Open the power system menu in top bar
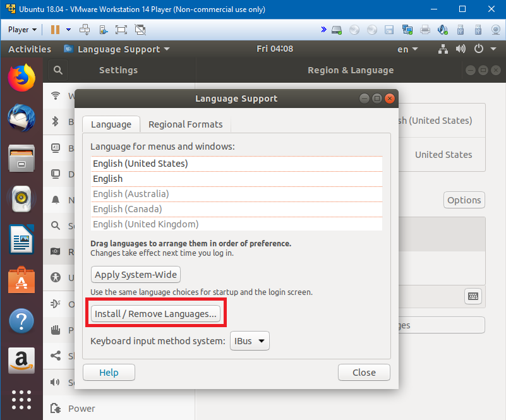 click(479, 49)
